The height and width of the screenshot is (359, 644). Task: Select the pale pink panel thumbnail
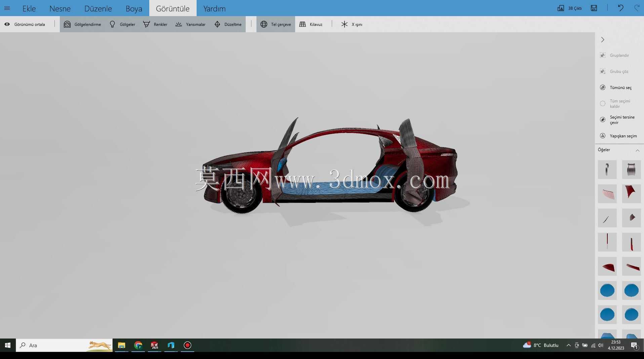click(607, 194)
